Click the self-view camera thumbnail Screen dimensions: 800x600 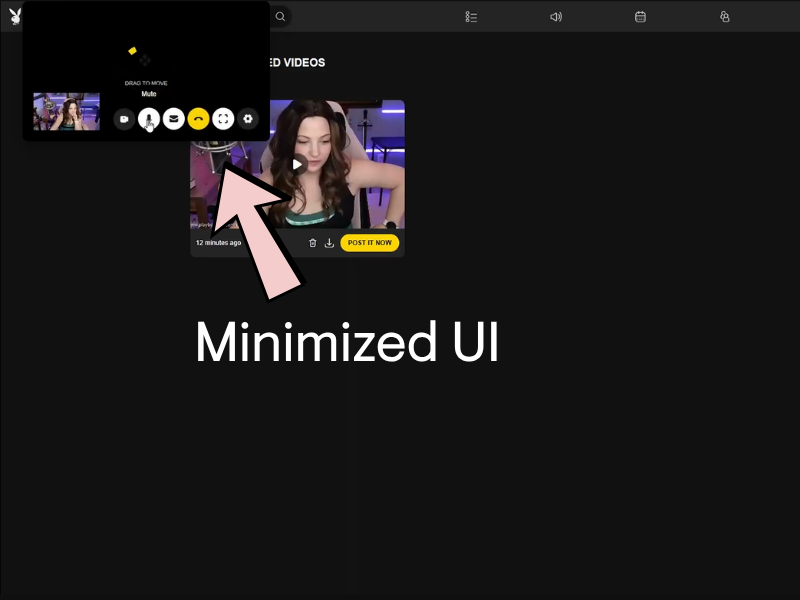point(66,111)
